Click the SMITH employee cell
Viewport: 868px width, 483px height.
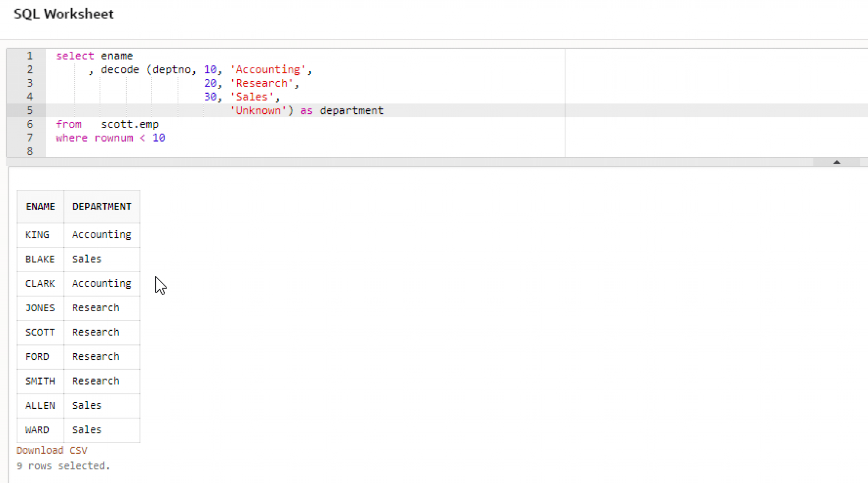click(40, 381)
